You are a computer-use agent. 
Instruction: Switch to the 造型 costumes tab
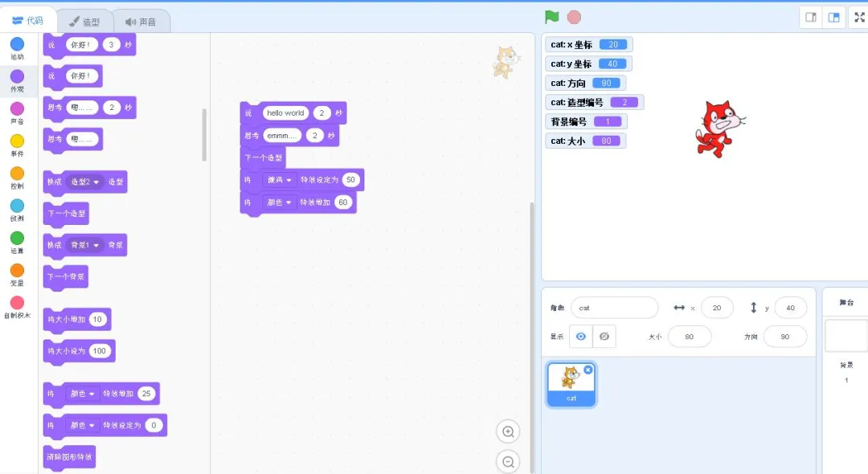tap(84, 22)
